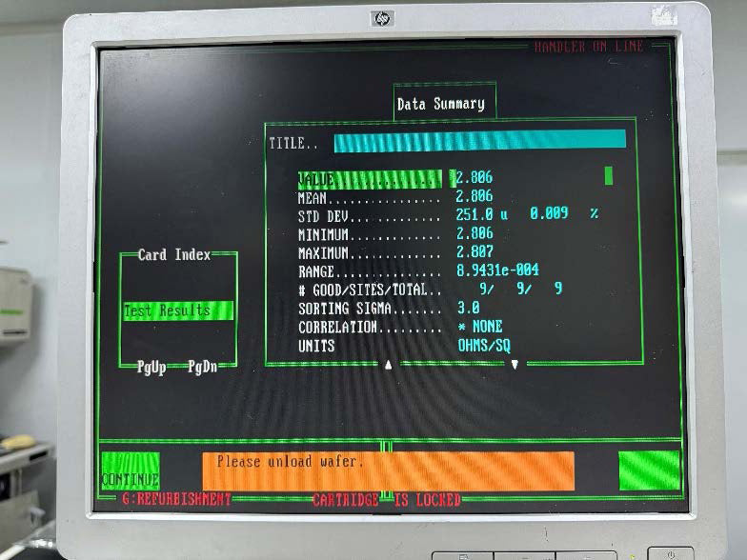
Task: Click the MINIMUM value 2.806
Action: pyautogui.click(x=474, y=232)
